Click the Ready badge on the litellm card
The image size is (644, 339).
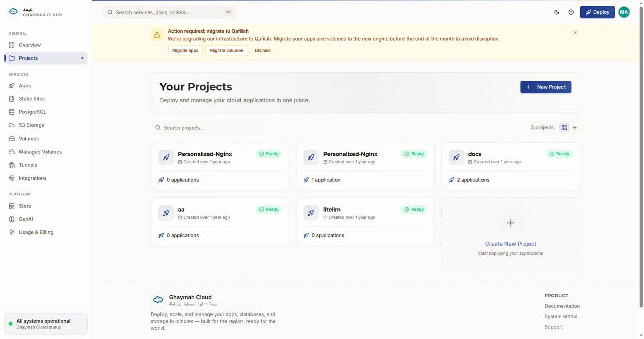414,209
